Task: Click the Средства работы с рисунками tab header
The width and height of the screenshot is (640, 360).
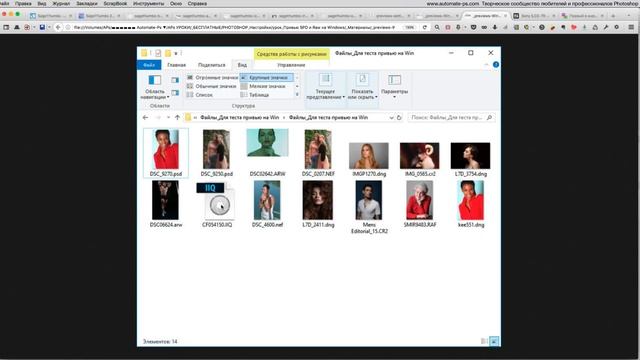Action: click(291, 54)
